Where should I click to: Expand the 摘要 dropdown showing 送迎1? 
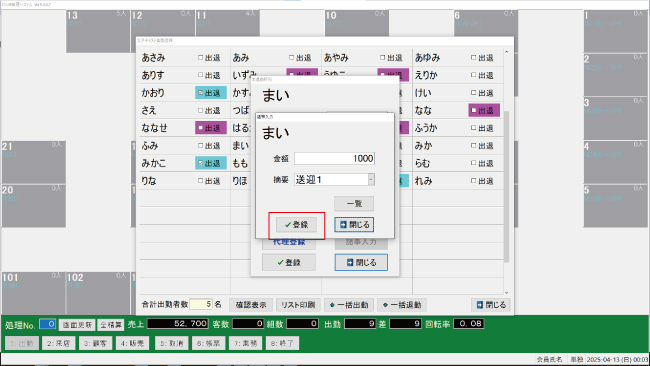(371, 179)
